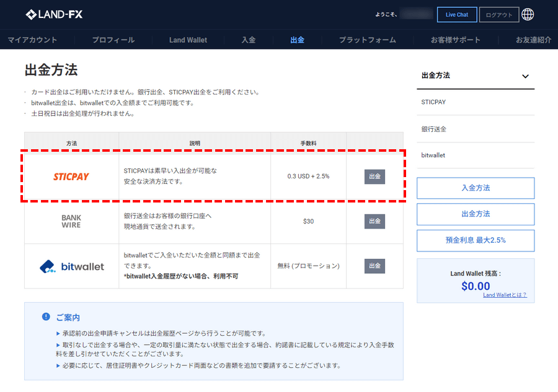
Task: Click the BANK WIRE logo
Action: 71,221
